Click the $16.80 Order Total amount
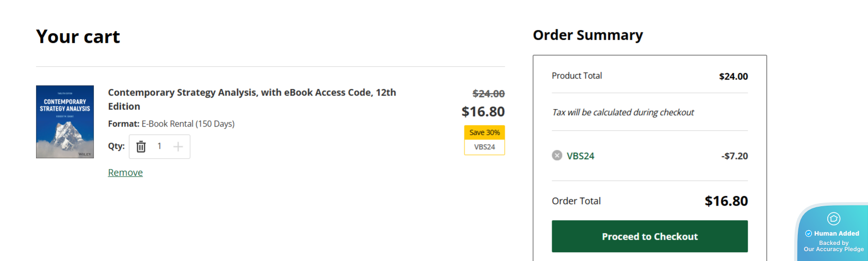This screenshot has height=261, width=868. tap(726, 201)
